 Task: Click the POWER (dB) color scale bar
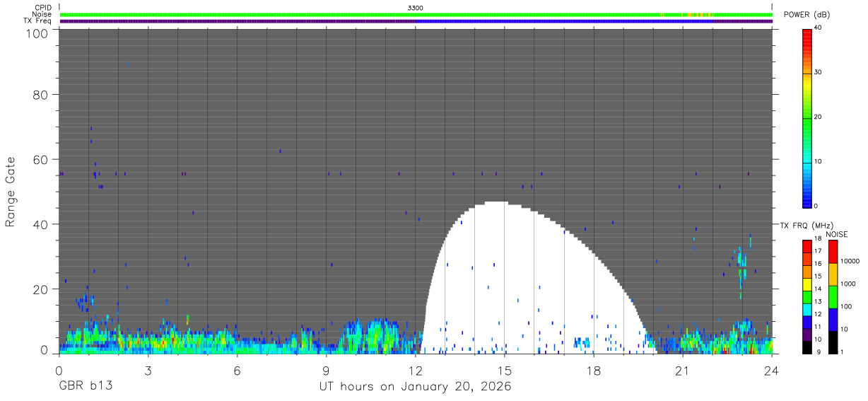(x=807, y=117)
